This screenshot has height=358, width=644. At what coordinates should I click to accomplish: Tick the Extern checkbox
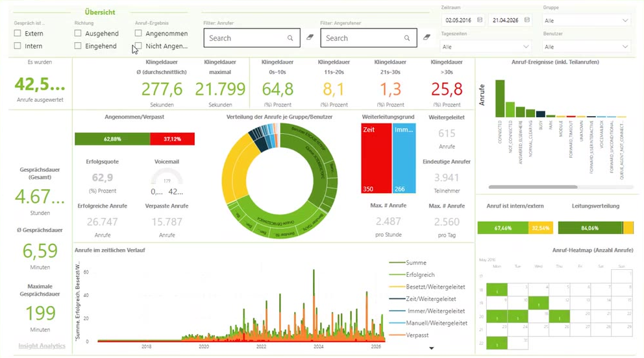18,33
